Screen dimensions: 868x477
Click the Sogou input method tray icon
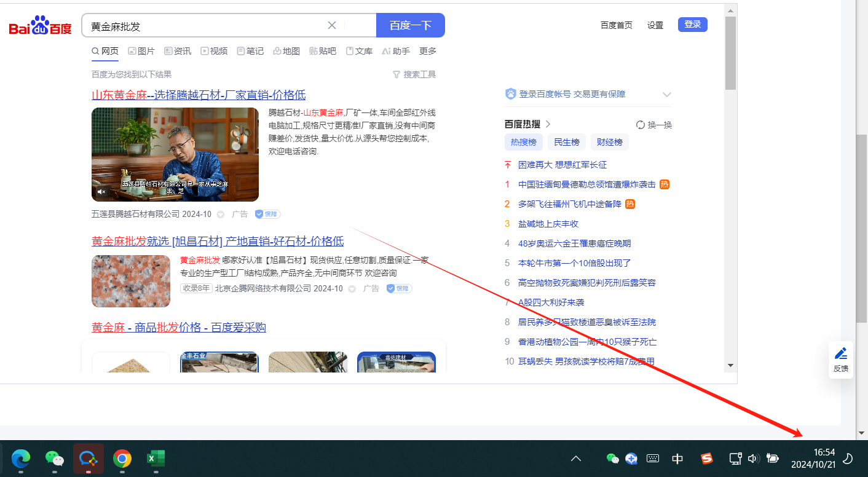click(x=707, y=459)
